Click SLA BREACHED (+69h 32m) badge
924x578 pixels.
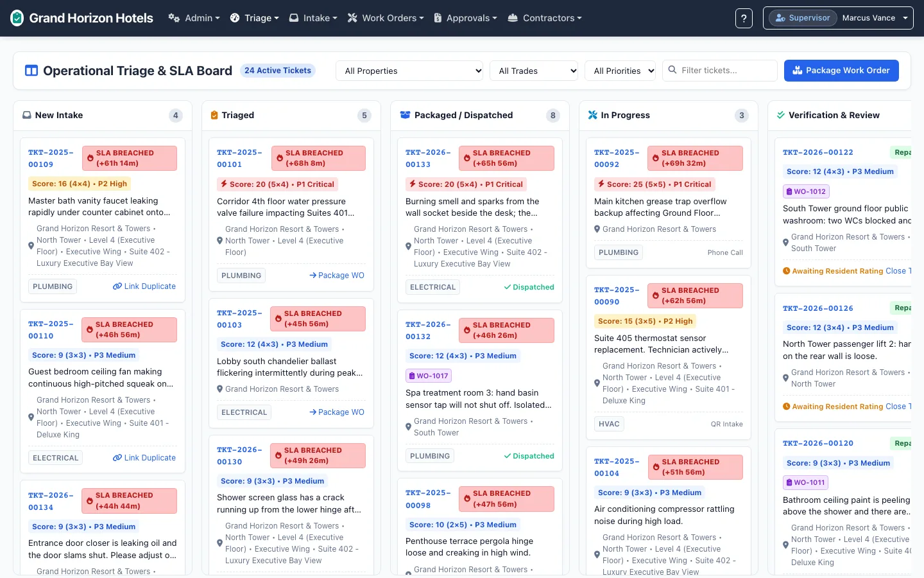[695, 158]
